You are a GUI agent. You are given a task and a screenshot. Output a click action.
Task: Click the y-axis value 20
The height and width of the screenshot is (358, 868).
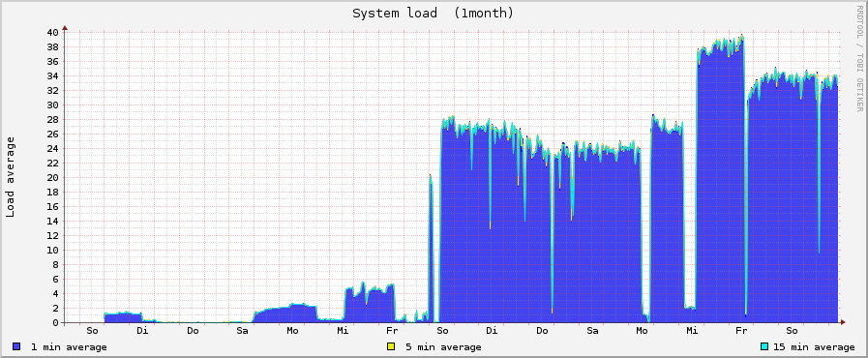[x=52, y=178]
